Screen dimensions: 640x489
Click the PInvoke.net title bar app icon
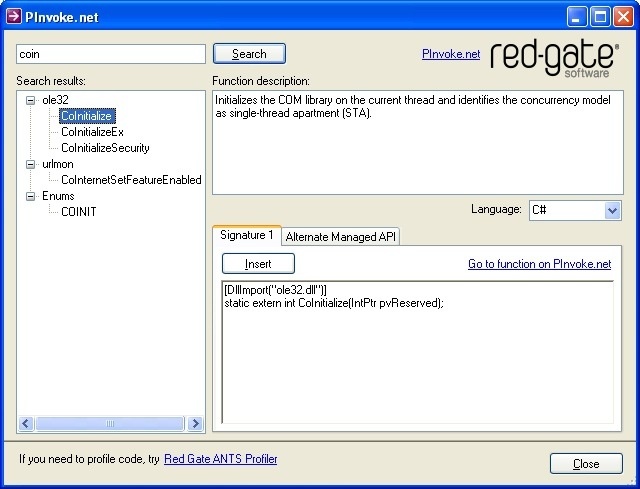pos(14,16)
